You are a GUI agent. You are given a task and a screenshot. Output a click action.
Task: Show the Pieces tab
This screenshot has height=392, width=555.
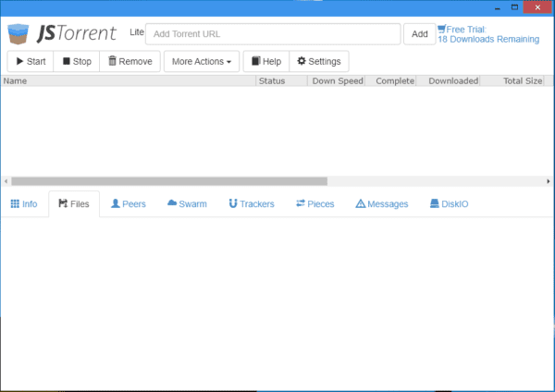tap(315, 204)
